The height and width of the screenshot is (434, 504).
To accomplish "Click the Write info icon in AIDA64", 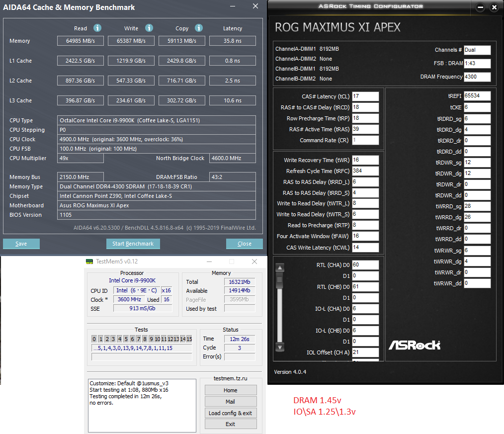I will tap(149, 28).
